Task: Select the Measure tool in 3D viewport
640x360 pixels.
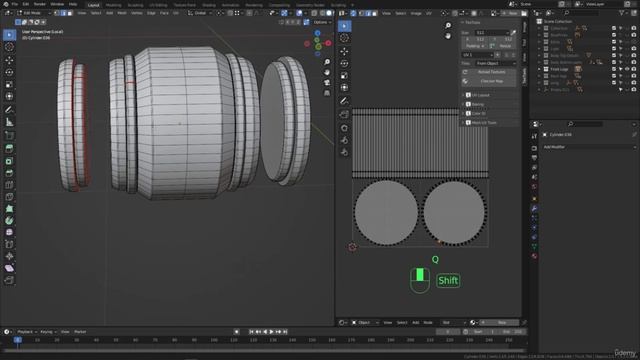Action: (9, 122)
